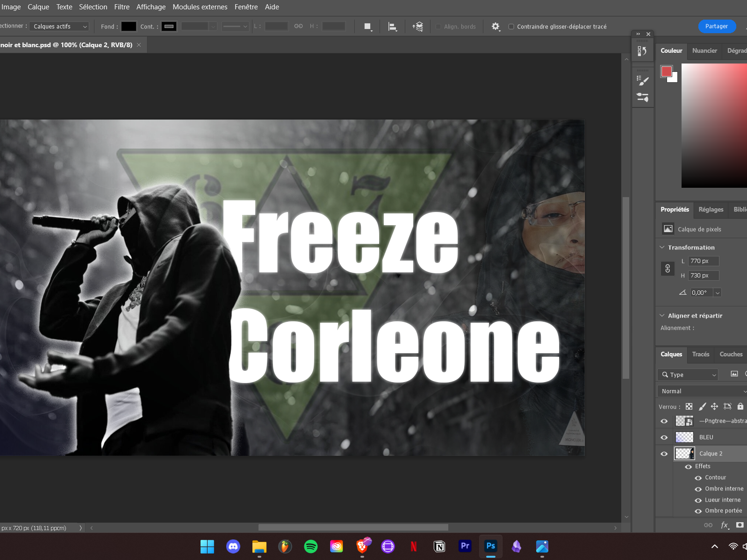747x560 pixels.
Task: Click the Fond fill color swatch
Action: [x=129, y=27]
